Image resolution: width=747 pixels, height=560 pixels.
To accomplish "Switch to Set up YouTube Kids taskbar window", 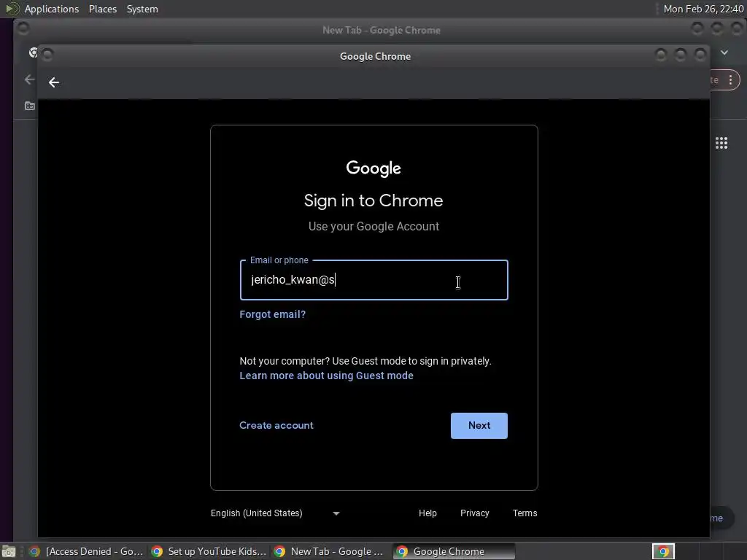I will point(209,551).
